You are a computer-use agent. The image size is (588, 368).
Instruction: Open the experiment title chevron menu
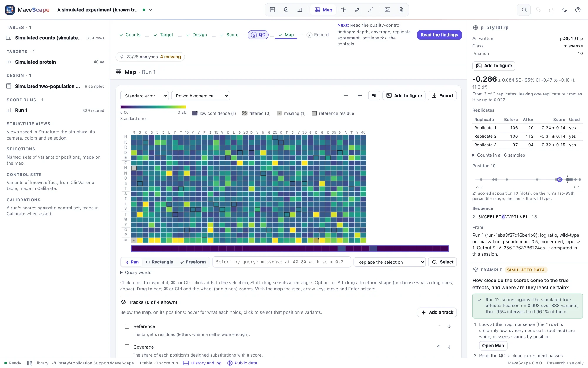click(151, 10)
